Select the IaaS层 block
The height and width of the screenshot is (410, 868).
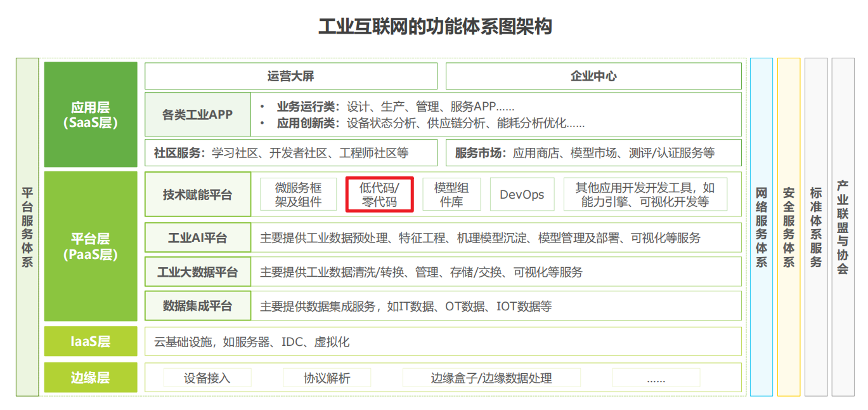(91, 341)
